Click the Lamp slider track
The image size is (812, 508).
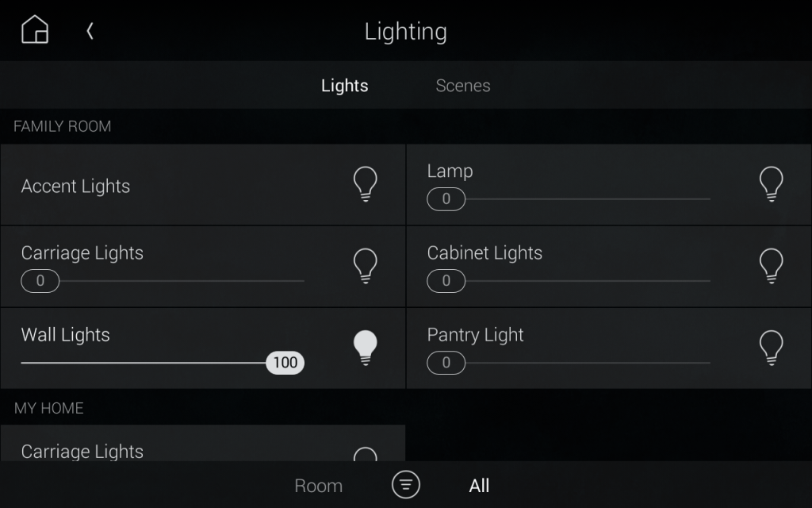(587, 198)
